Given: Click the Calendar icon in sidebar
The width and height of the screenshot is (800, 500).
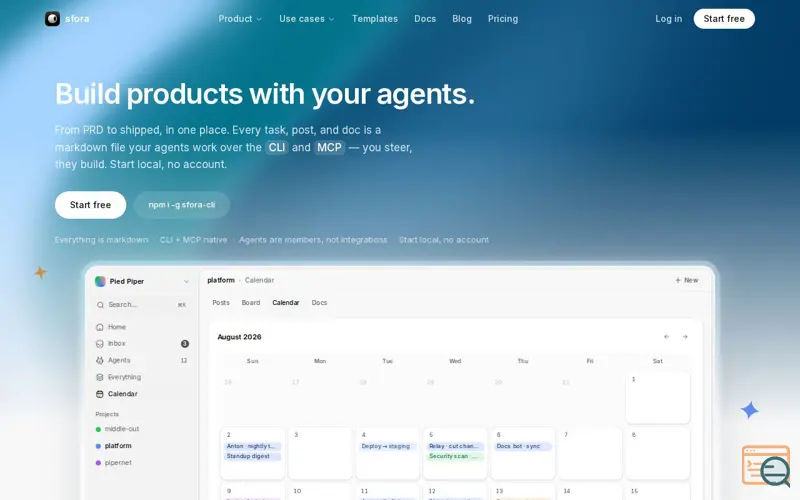Looking at the screenshot, I should [99, 394].
